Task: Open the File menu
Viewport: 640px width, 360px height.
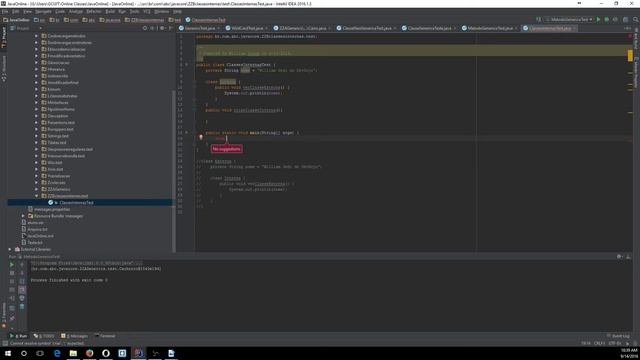Action: (5, 11)
